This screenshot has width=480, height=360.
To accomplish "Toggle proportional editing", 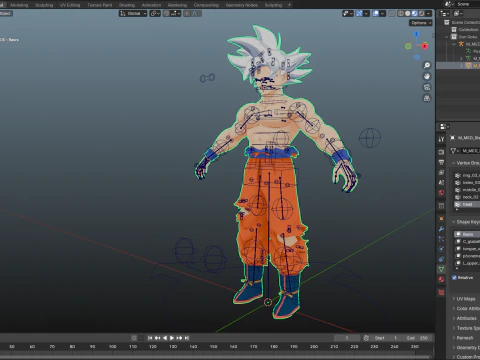I will pyautogui.click(x=187, y=13).
